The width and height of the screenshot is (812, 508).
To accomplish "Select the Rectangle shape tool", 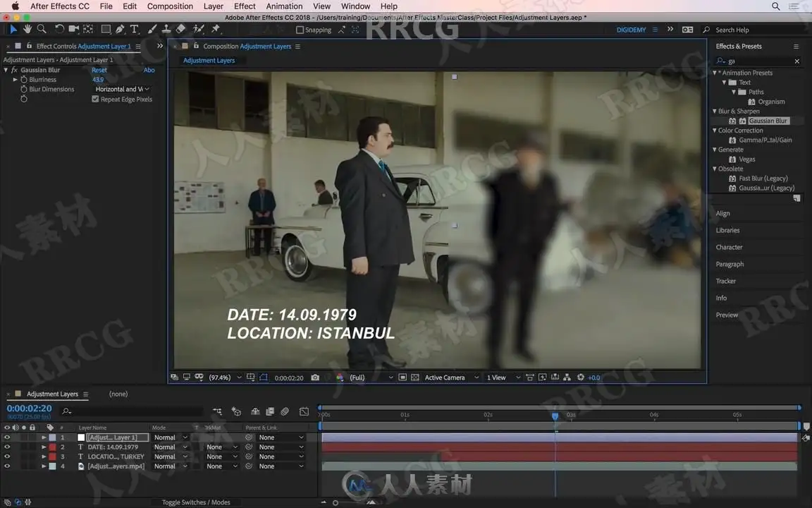I will click(x=106, y=29).
